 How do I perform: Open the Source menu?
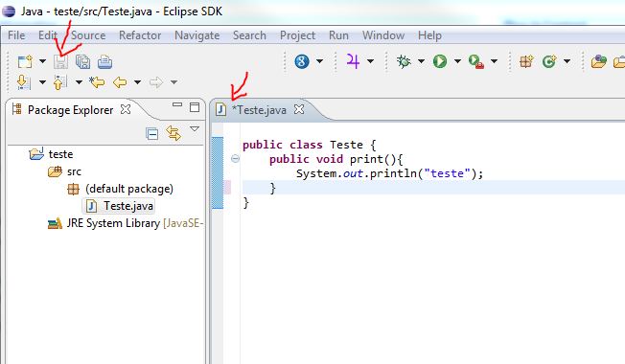click(88, 35)
